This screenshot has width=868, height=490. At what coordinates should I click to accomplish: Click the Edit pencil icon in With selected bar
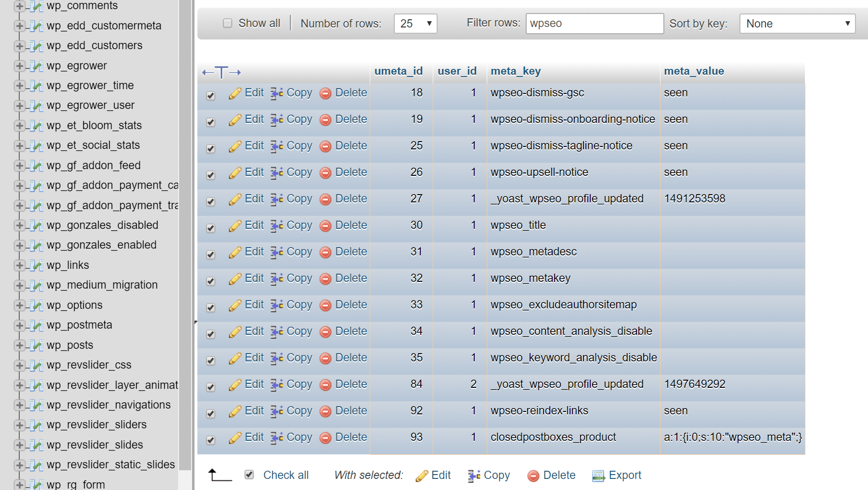pyautogui.click(x=422, y=475)
